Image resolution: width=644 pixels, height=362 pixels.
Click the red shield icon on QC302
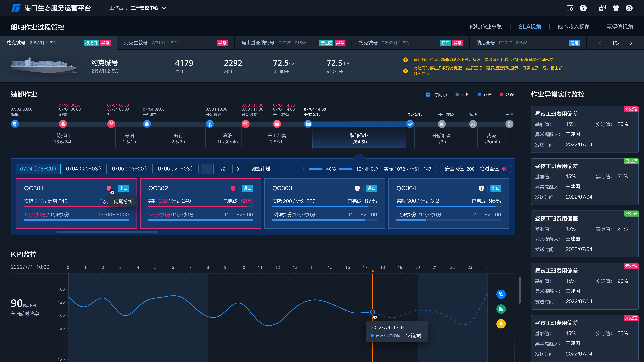(233, 188)
